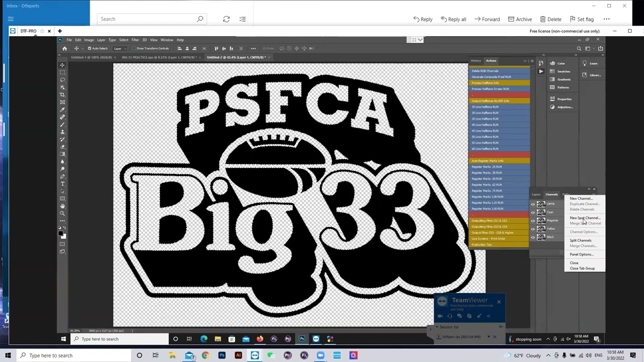Select the Crop tool
The width and height of the screenshot is (644, 362).
[x=62, y=95]
